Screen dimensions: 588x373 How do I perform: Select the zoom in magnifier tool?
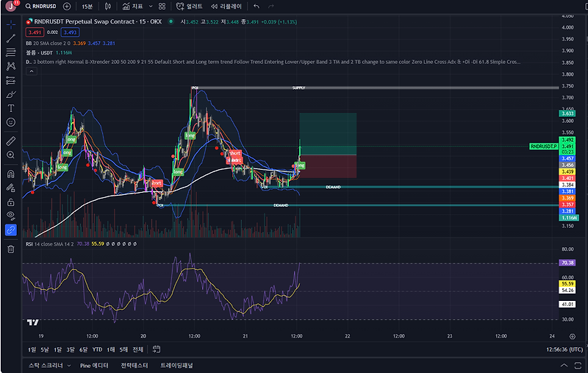pos(11,155)
